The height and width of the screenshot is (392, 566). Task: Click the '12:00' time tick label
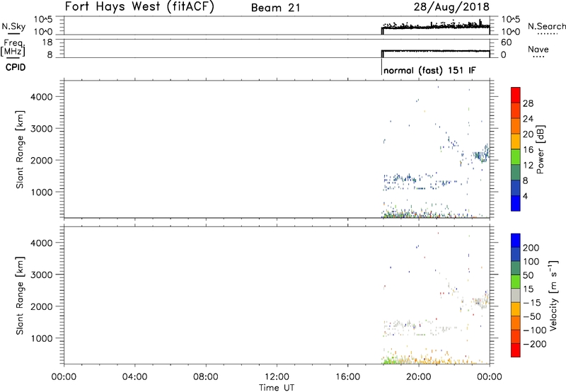pos(277,377)
